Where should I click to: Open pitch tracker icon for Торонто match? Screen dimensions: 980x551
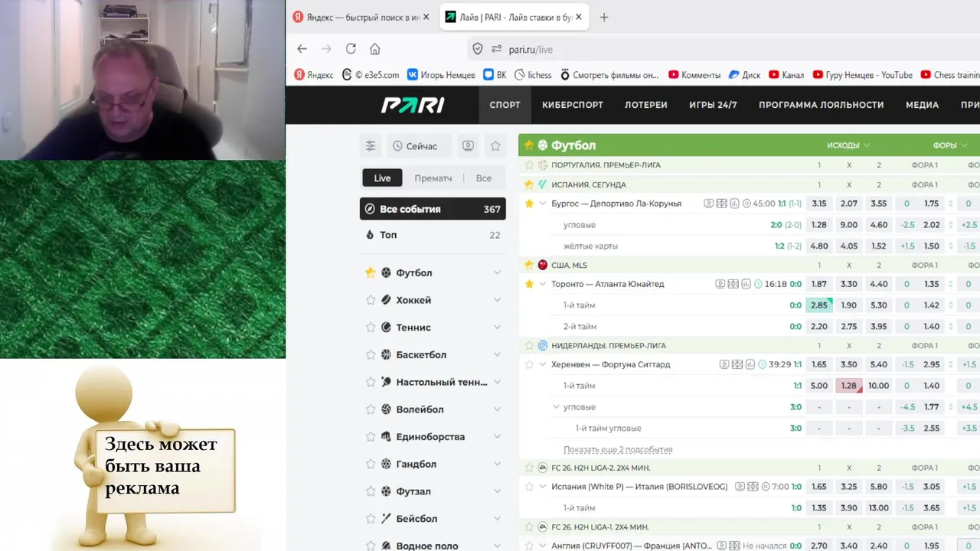coord(733,284)
